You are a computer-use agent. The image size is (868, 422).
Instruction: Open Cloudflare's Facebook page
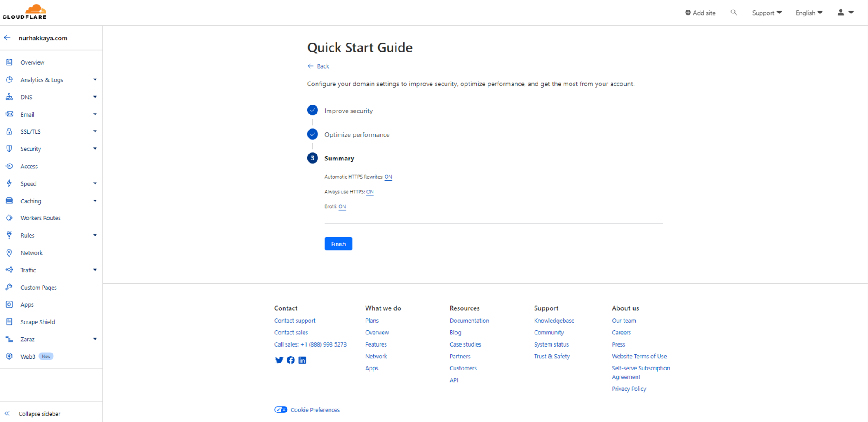point(291,360)
